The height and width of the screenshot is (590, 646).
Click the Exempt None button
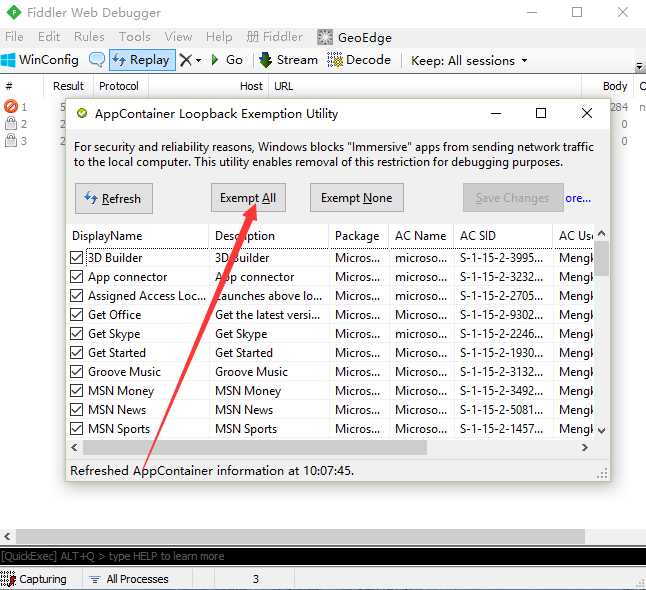[x=356, y=198]
